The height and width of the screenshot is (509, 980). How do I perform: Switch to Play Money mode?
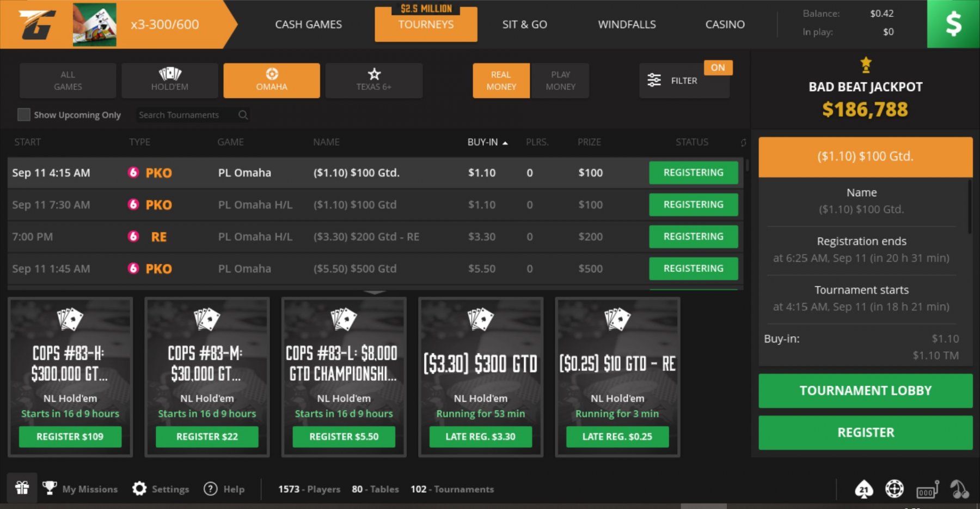pyautogui.click(x=560, y=81)
